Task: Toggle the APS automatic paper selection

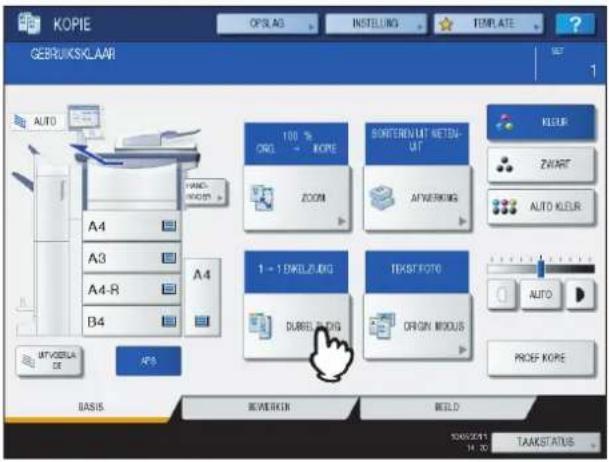Action: (x=148, y=361)
